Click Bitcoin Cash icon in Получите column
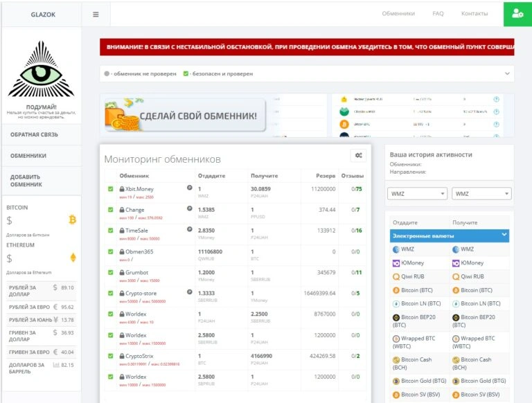 pyautogui.click(x=456, y=360)
